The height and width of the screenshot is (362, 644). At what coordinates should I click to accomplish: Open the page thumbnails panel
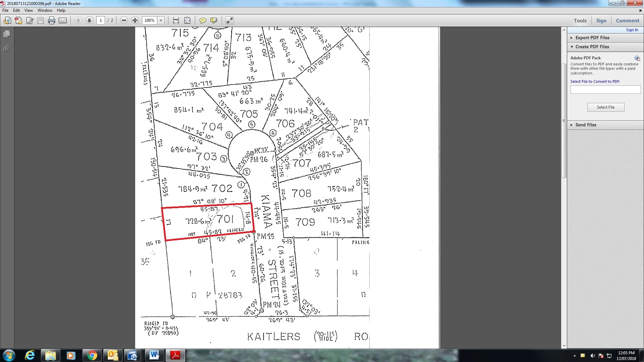coord(6,34)
